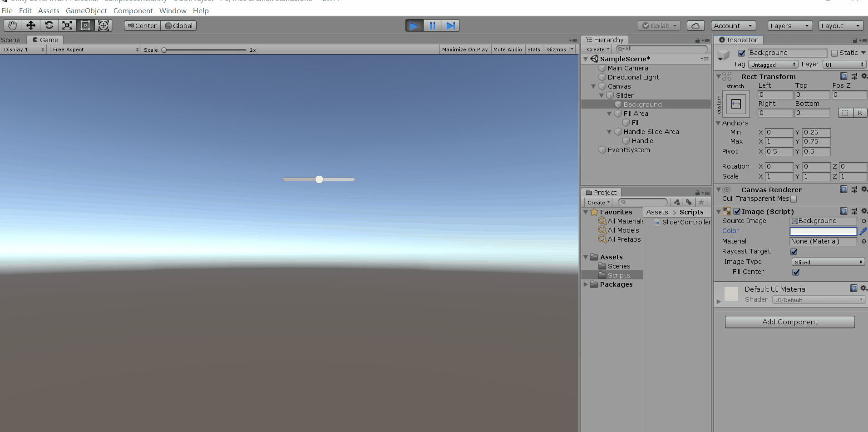
Task: Open Default UI Material help icon
Action: (853, 288)
